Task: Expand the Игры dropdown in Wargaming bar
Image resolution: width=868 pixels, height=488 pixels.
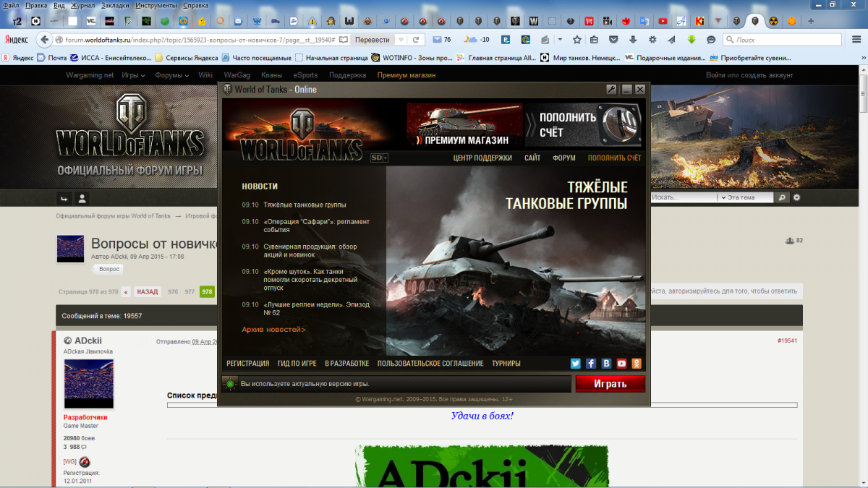Action: tap(133, 75)
